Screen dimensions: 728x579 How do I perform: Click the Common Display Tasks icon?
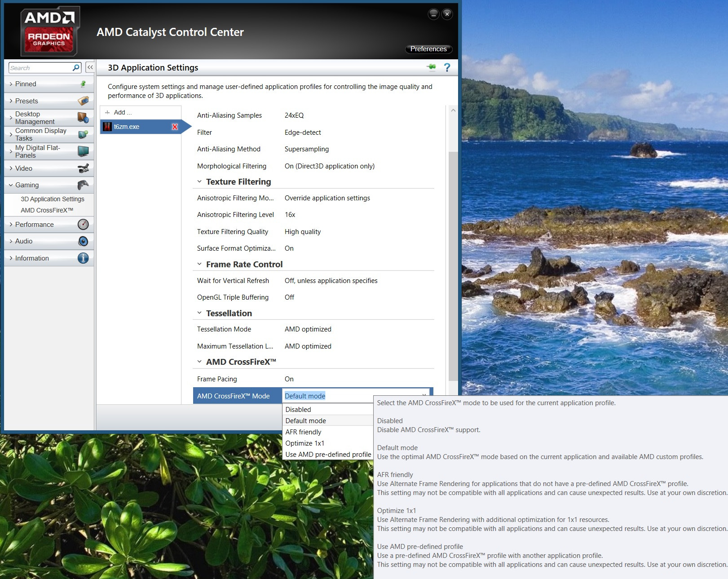coord(83,134)
